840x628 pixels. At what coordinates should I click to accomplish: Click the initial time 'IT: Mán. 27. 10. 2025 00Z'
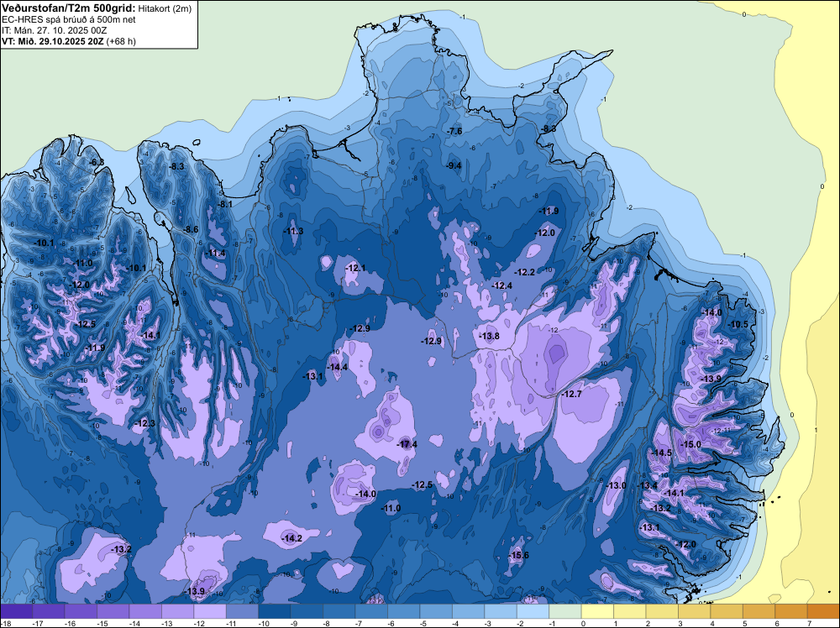tap(54, 30)
